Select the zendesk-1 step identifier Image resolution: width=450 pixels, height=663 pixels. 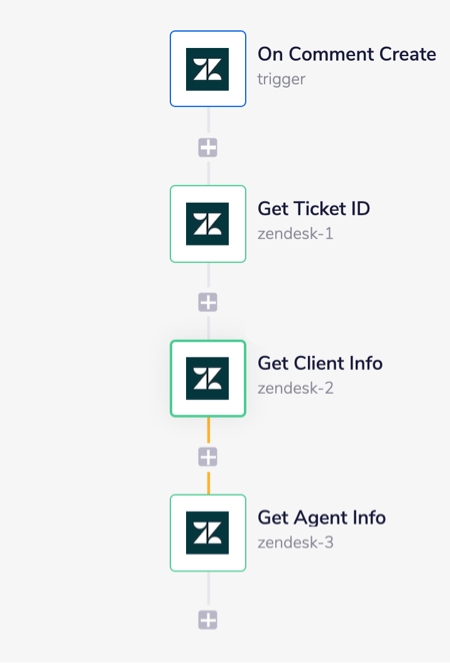point(295,233)
